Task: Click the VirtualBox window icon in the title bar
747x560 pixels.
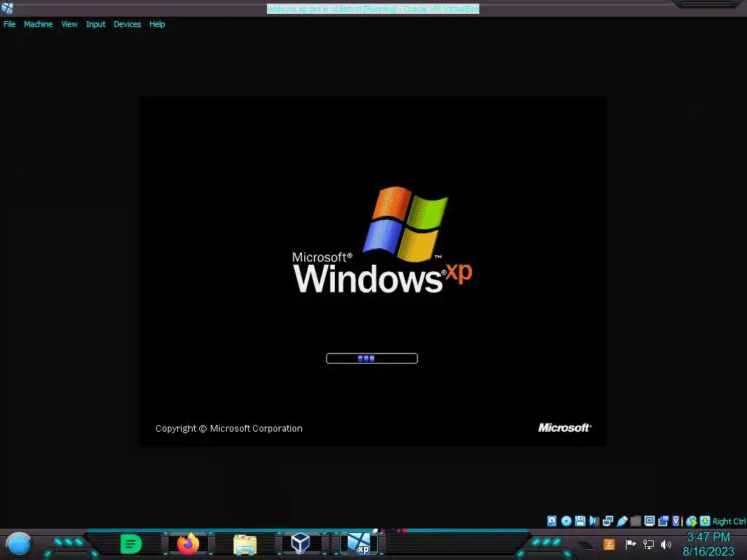Action: [x=7, y=7]
